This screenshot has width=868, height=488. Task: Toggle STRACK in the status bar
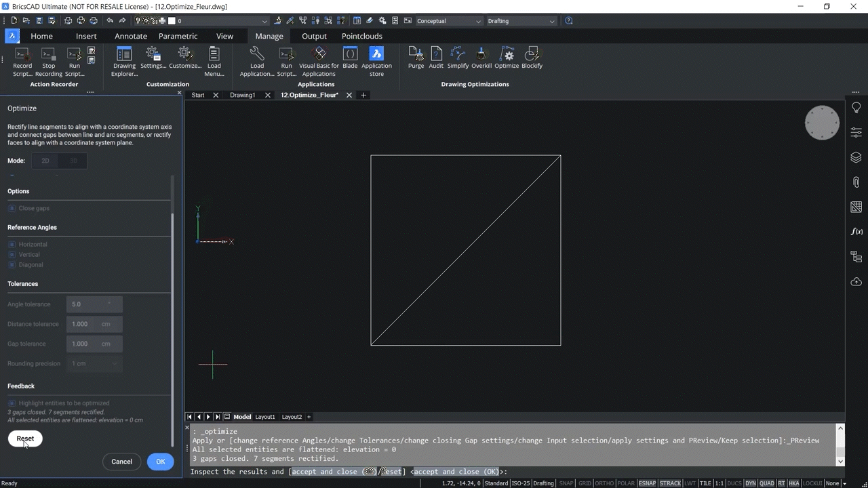670,483
